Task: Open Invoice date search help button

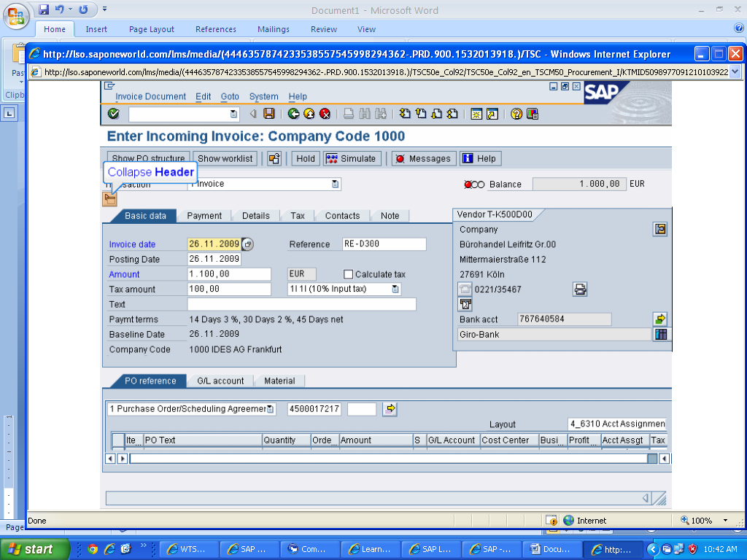Action: point(248,244)
